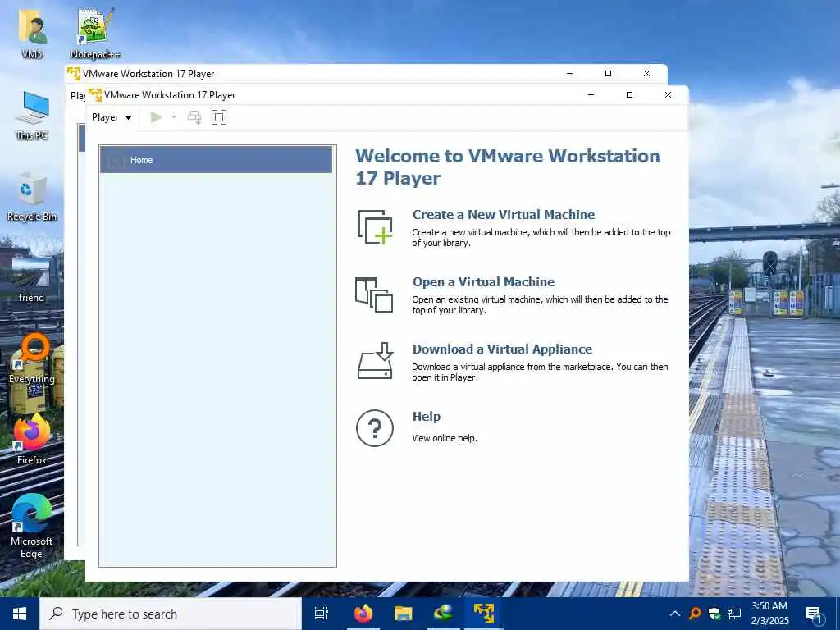Select the Everything desktop shortcut
The height and width of the screenshot is (630, 840).
pos(32,359)
